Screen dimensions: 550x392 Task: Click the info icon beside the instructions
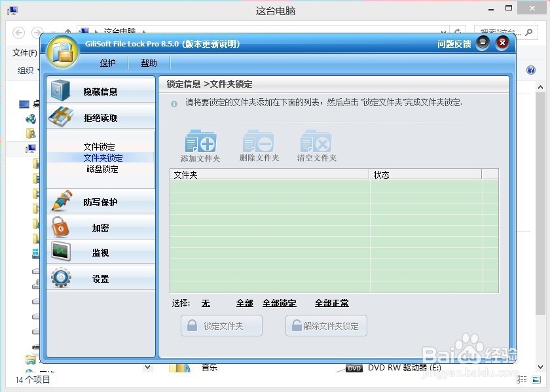point(174,104)
